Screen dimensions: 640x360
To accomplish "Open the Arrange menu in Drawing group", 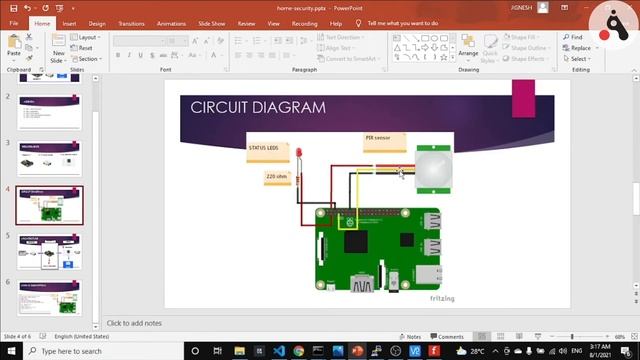I will 468,49.
